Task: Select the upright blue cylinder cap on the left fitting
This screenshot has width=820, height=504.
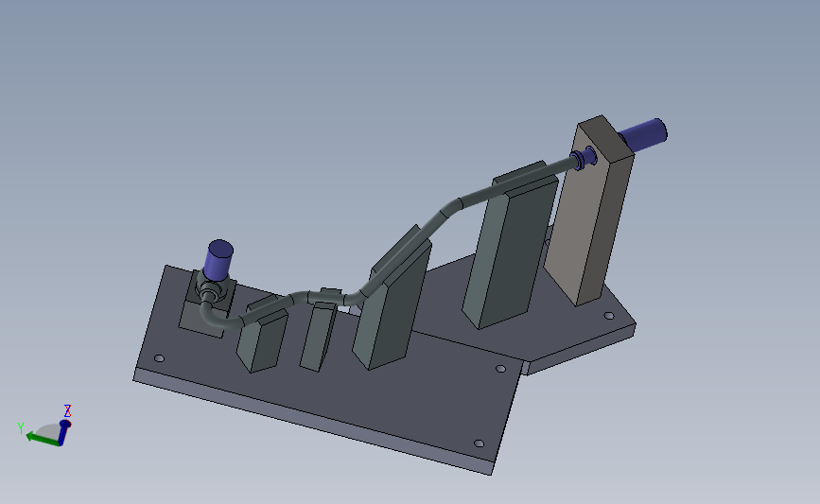Action: 218,259
